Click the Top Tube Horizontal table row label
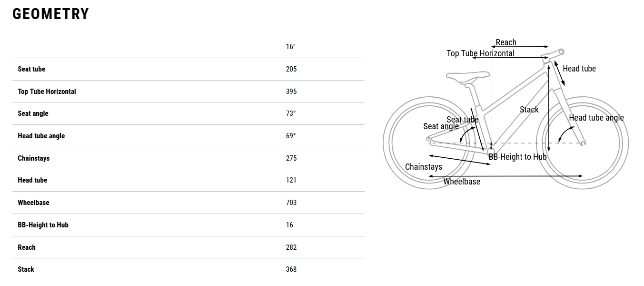 [x=47, y=92]
